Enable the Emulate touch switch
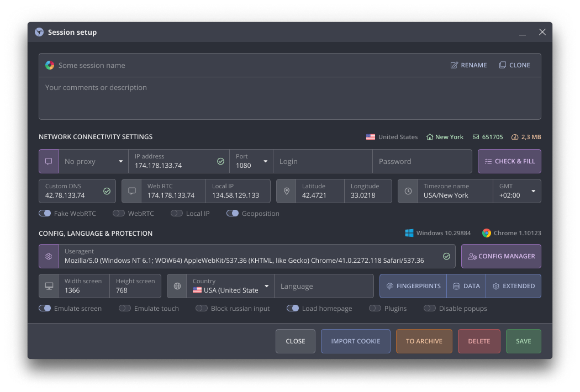Image resolution: width=580 pixels, height=392 pixels. pos(125,309)
